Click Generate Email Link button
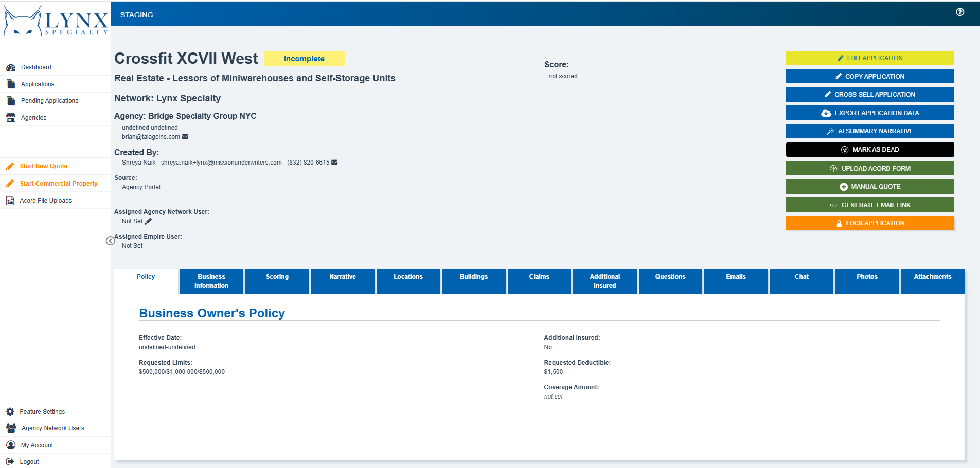 pyautogui.click(x=870, y=205)
